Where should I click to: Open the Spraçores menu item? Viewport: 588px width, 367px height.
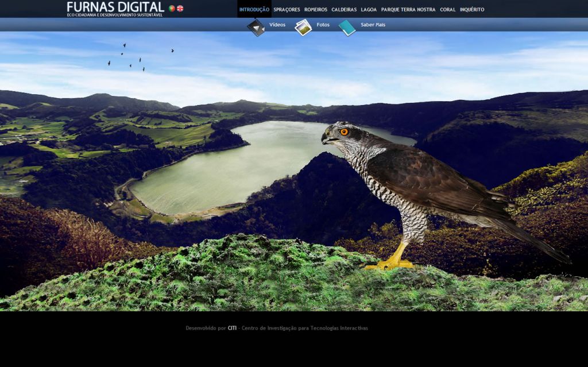coord(287,10)
